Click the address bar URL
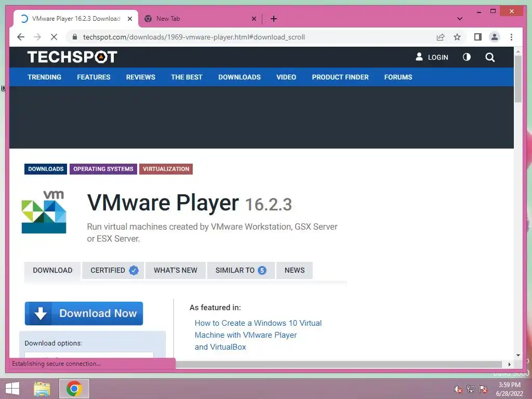532x399 pixels. click(194, 37)
